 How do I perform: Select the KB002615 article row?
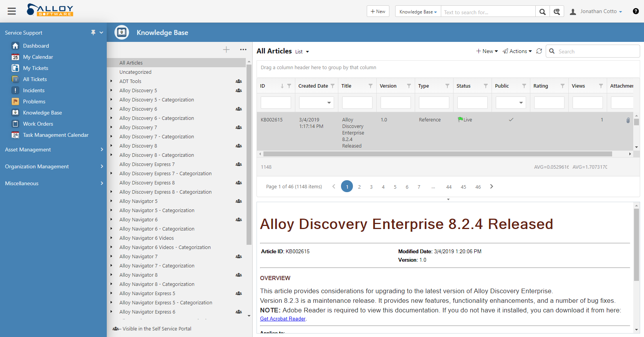[445, 131]
